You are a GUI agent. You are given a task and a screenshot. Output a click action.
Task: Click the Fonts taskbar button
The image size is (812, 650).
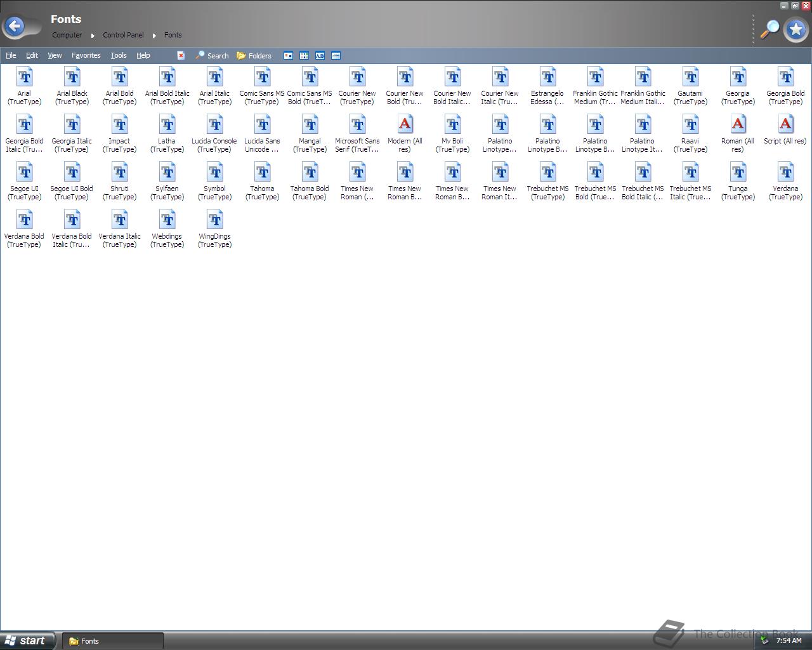[x=113, y=641]
